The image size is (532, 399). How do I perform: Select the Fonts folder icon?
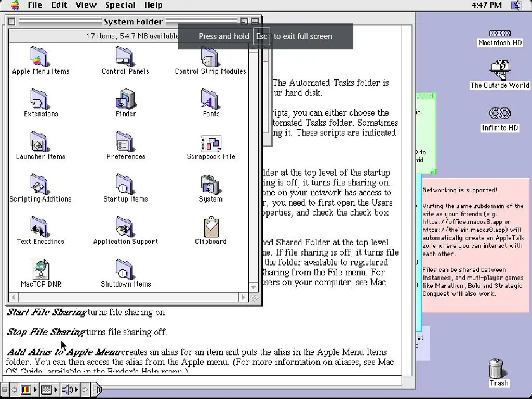tap(210, 99)
